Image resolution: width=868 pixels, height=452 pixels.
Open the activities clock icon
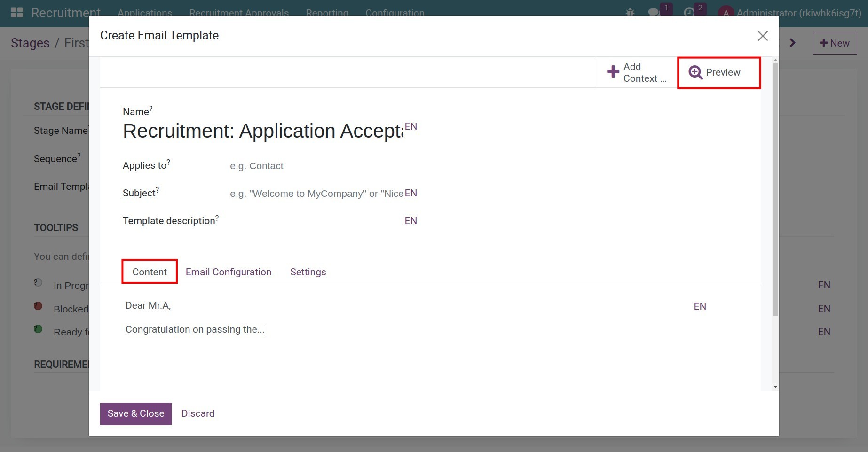[689, 12]
